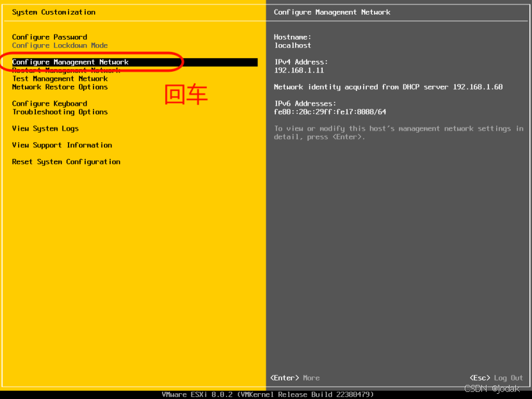This screenshot has height=399, width=532.
Task: Select Configure Password menu entry
Action: 49,37
